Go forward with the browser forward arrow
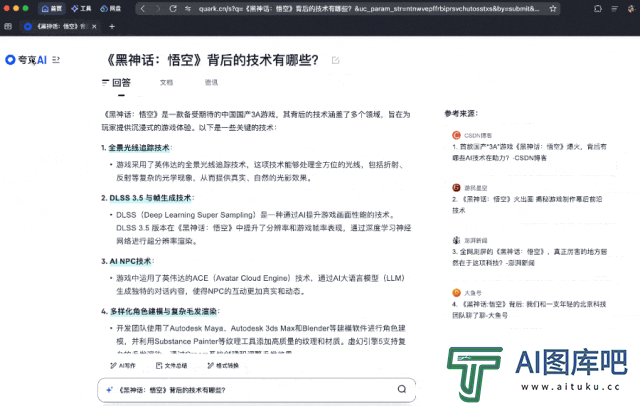This screenshot has width=640, height=406. point(158,9)
